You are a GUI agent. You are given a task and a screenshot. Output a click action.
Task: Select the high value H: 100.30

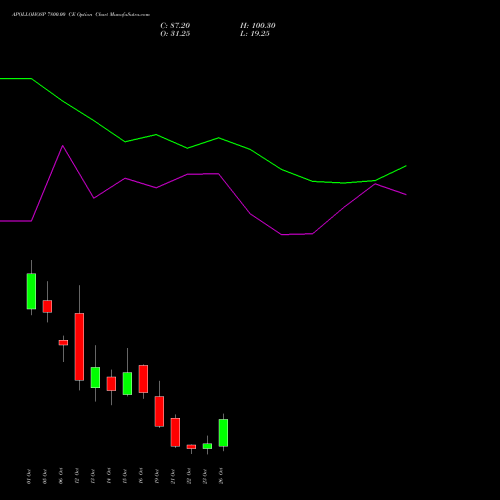[x=258, y=26]
